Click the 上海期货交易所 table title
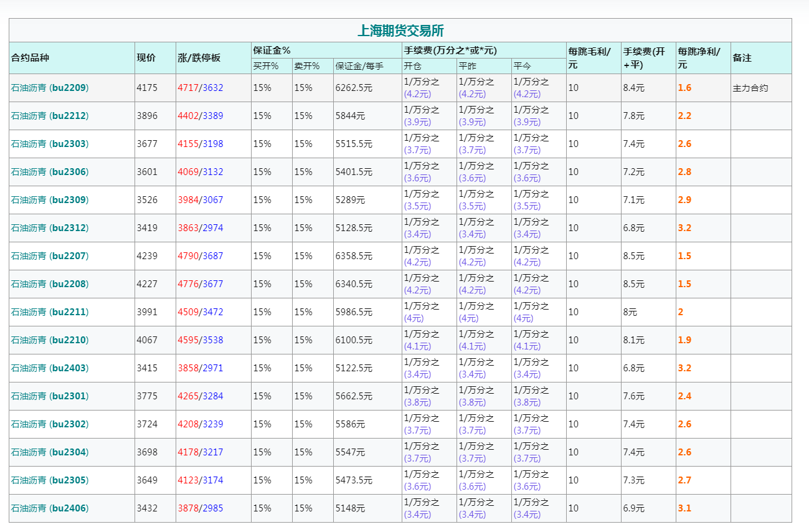Screen dimensions: 809x532 point(400,31)
